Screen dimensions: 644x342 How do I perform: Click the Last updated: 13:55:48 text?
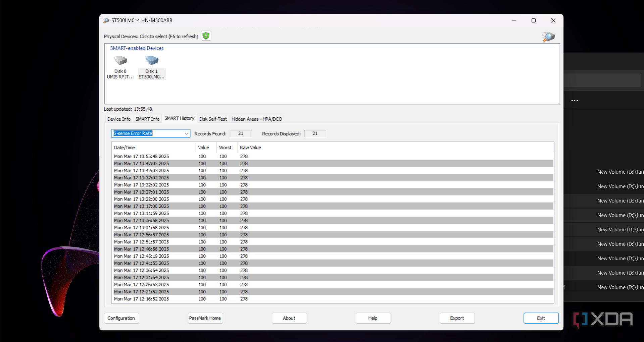(x=128, y=109)
